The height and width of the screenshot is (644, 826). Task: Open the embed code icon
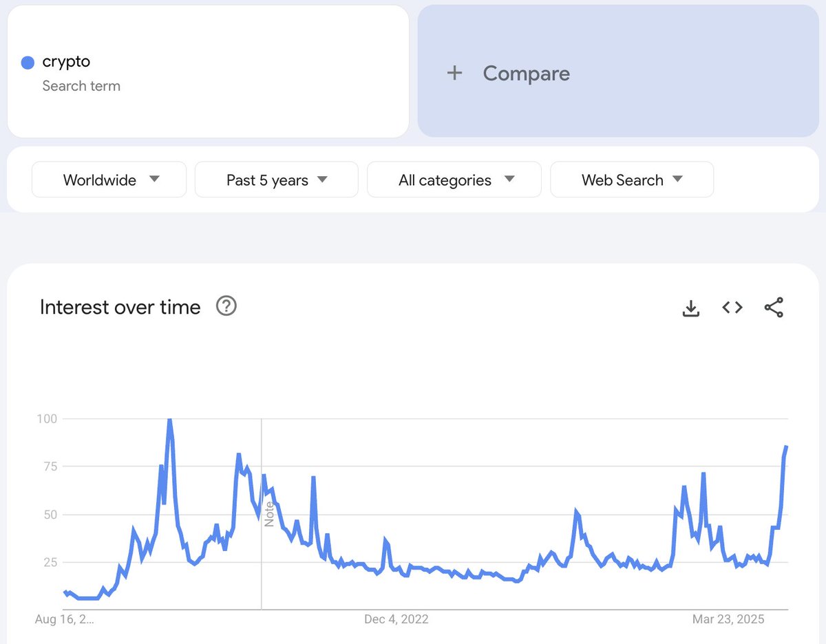(x=732, y=308)
